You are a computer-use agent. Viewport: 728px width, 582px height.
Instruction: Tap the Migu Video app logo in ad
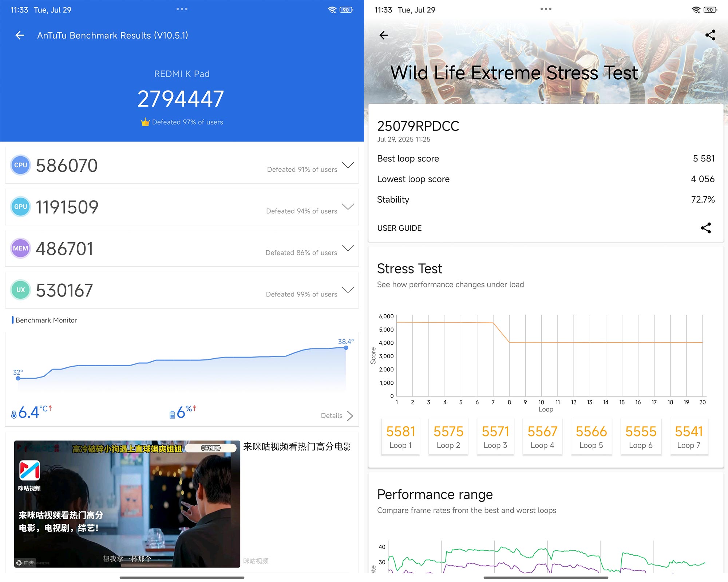[x=29, y=470]
